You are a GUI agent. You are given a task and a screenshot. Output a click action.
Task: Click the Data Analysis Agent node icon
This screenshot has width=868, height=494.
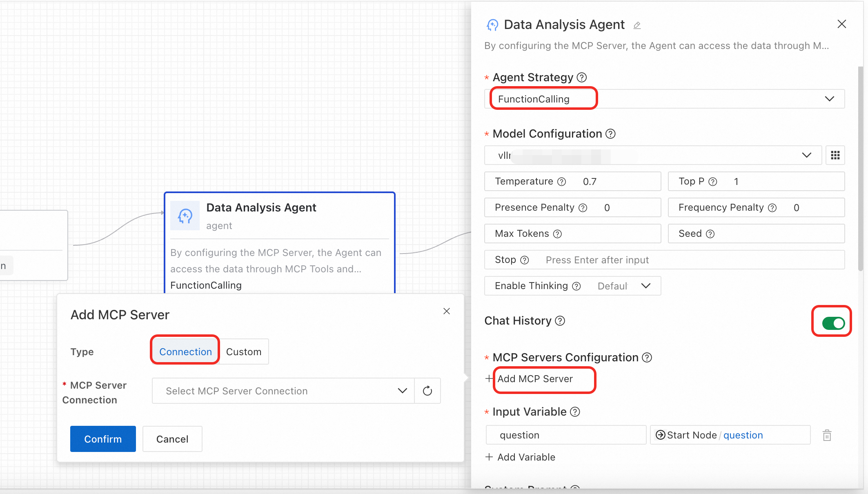185,216
